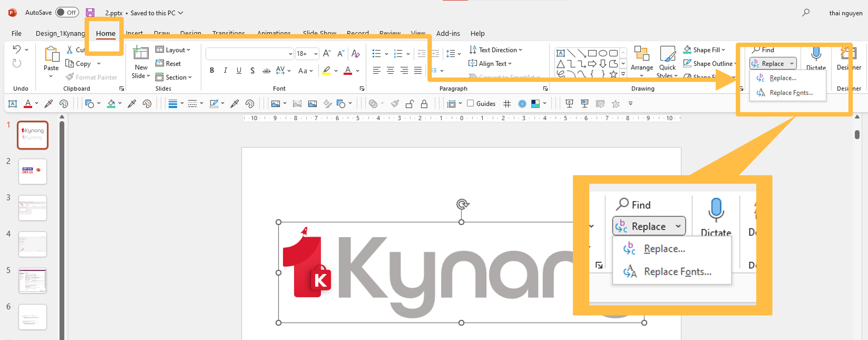868x340 pixels.
Task: Toggle the AutoSave switch
Action: 67,12
